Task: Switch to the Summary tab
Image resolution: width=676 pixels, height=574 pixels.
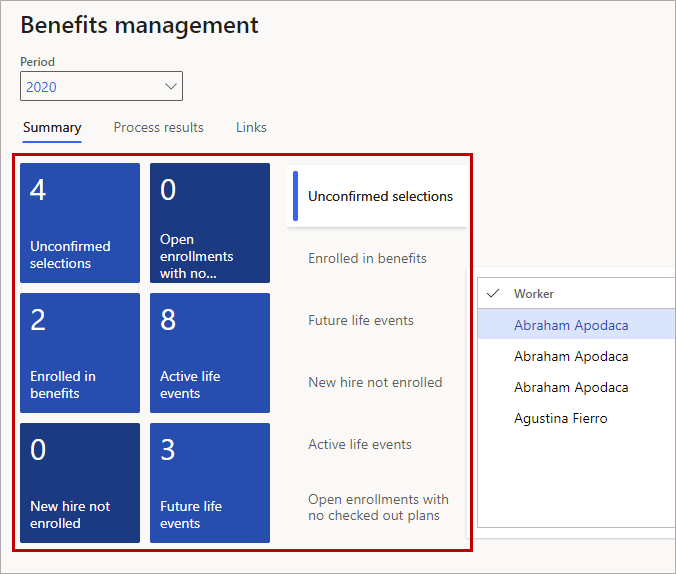Action: tap(52, 128)
